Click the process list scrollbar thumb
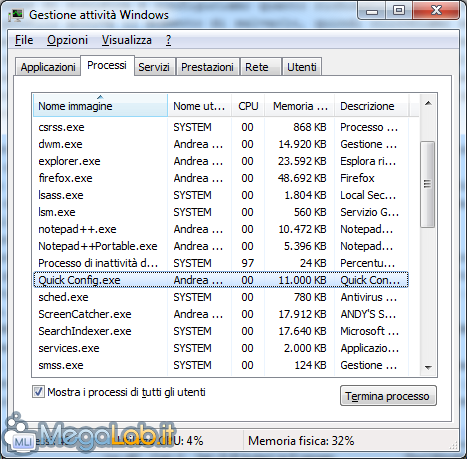Viewport: 467px width, 459px height. [427, 184]
